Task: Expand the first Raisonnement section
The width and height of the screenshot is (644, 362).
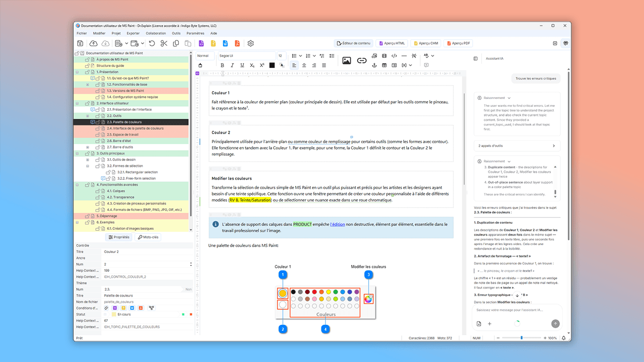Action: click(x=509, y=98)
